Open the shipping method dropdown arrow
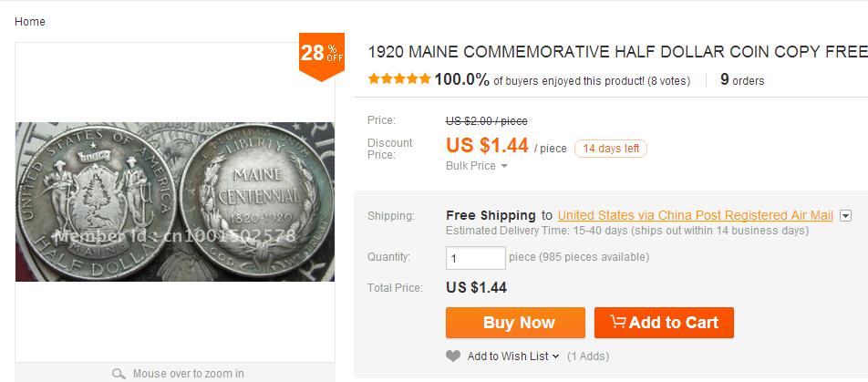This screenshot has width=868, height=382. (845, 216)
